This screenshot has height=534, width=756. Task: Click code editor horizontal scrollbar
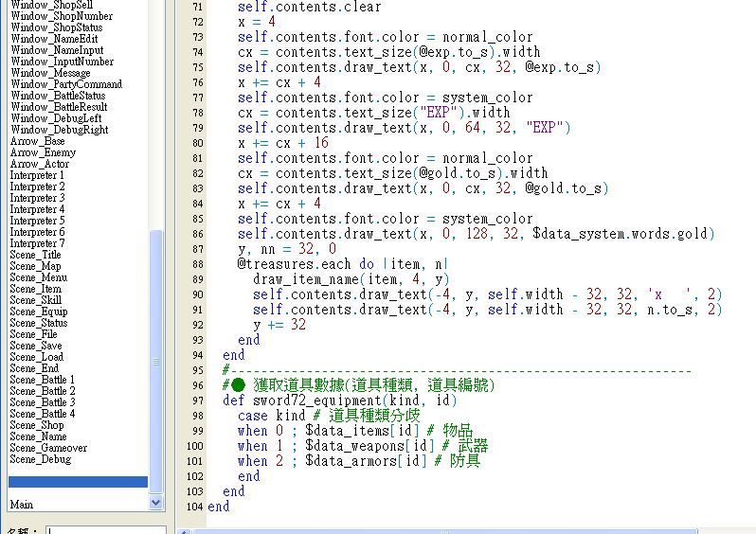(x=444, y=531)
